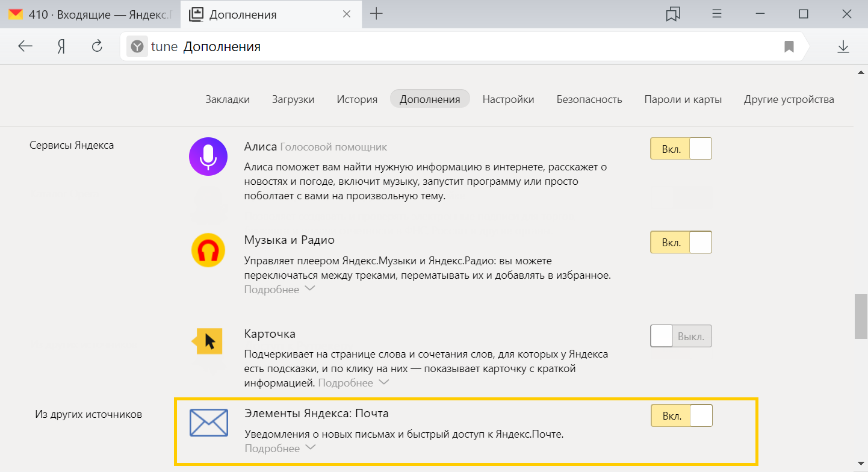Switch to the Входящие browser tab
Viewport: 868px width, 472px height.
[90, 14]
